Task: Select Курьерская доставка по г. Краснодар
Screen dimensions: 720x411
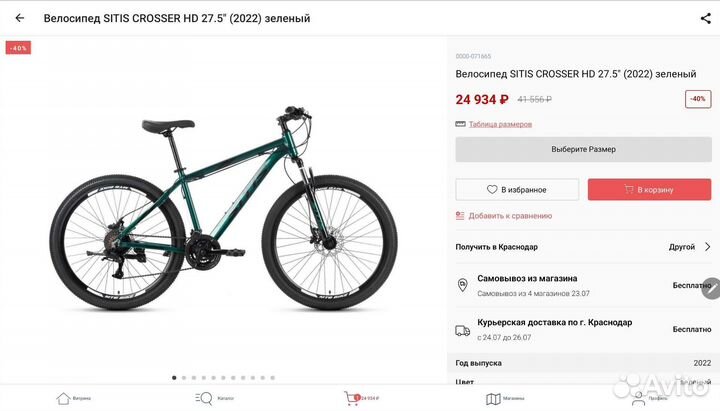Action: click(x=583, y=329)
